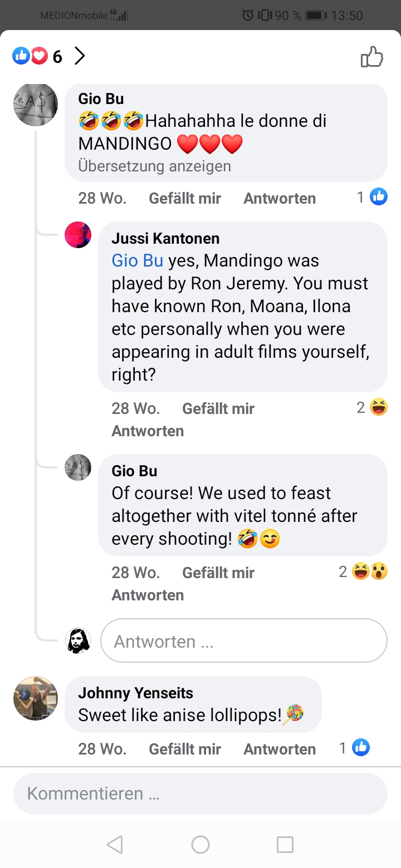401x868 pixels.
Task: Tap the thumbs-up like icon at top right
Action: pyautogui.click(x=371, y=56)
